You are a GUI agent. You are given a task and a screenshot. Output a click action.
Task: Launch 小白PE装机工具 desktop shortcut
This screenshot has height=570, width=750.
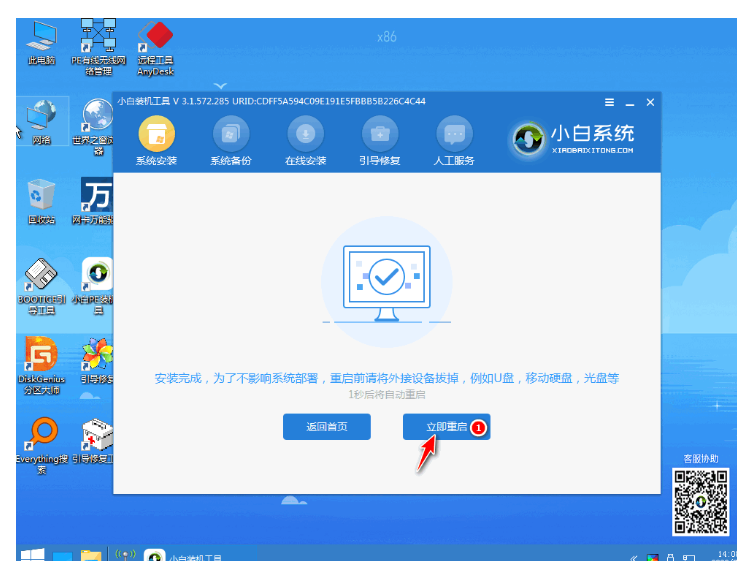[96, 286]
